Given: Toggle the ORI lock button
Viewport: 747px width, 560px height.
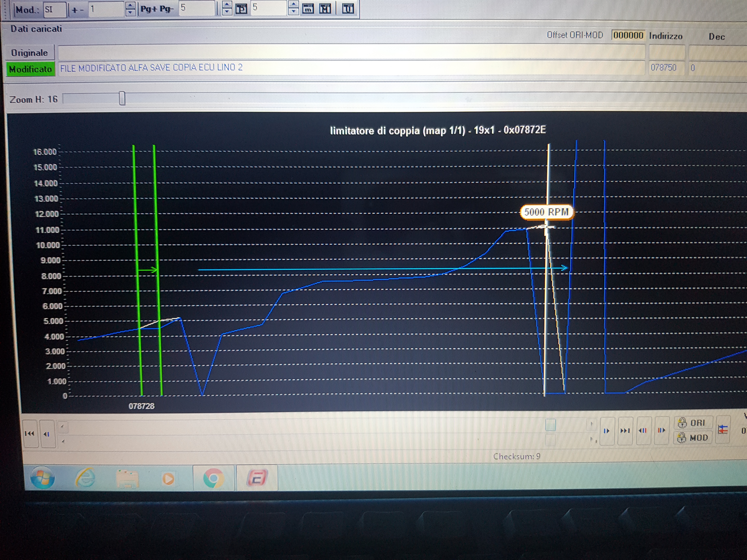Looking at the screenshot, I should click(693, 423).
